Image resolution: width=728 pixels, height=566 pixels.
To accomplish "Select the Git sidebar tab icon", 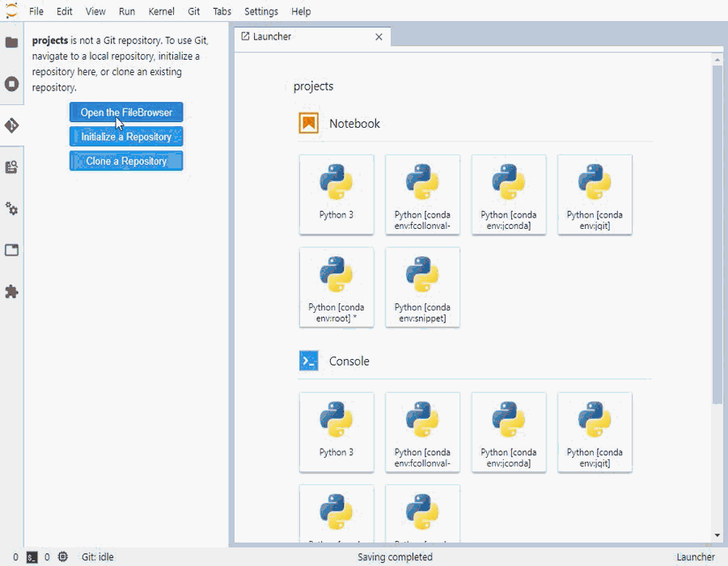I will pos(11,125).
